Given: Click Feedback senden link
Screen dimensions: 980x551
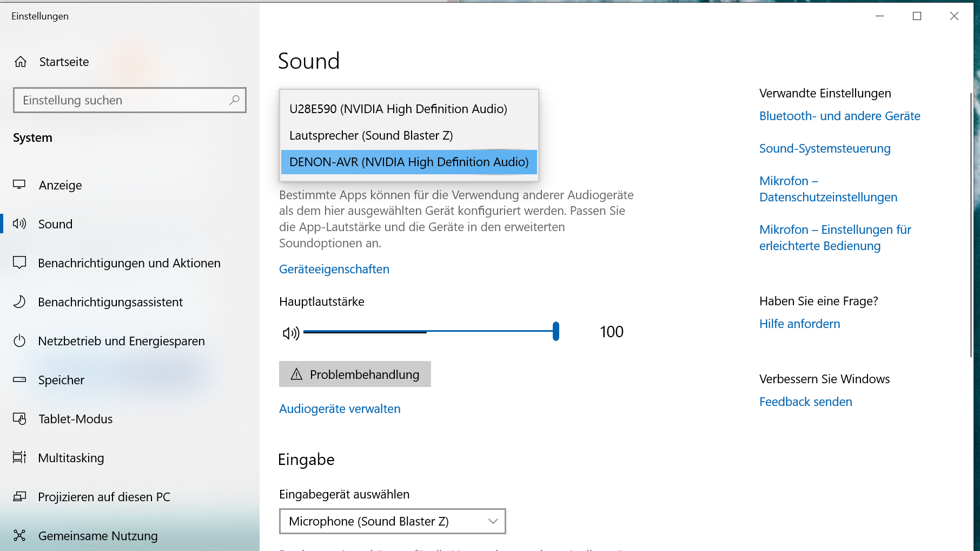Looking at the screenshot, I should 806,402.
